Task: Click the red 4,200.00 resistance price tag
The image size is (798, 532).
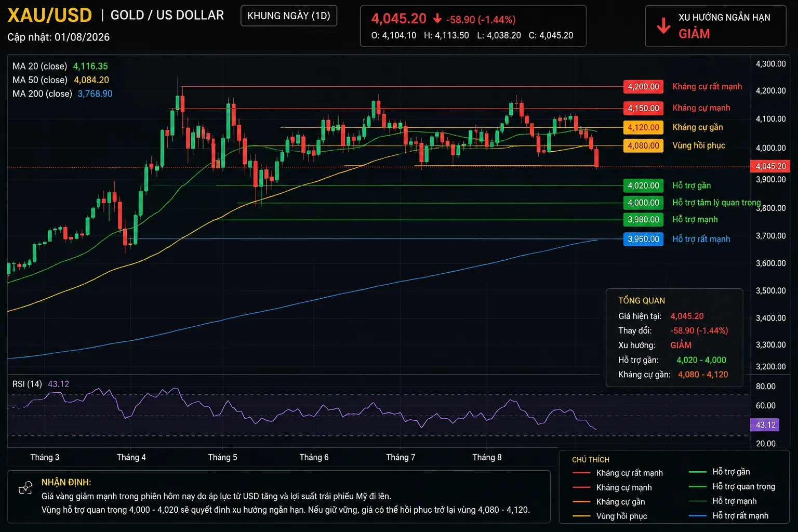Action: point(643,87)
